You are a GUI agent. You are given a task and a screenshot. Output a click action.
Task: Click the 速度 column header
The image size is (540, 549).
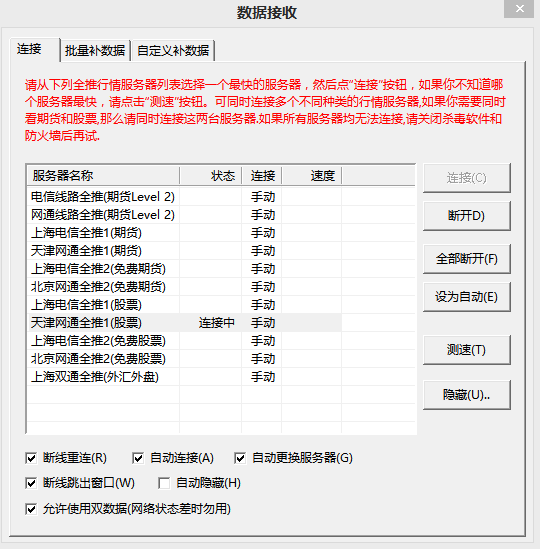click(x=312, y=175)
